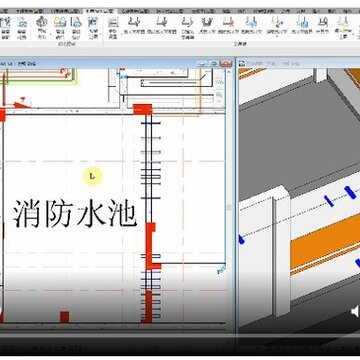This screenshot has width=360, height=360.
Task: Select the 消防水池 room label in plan
Action: [x=75, y=214]
